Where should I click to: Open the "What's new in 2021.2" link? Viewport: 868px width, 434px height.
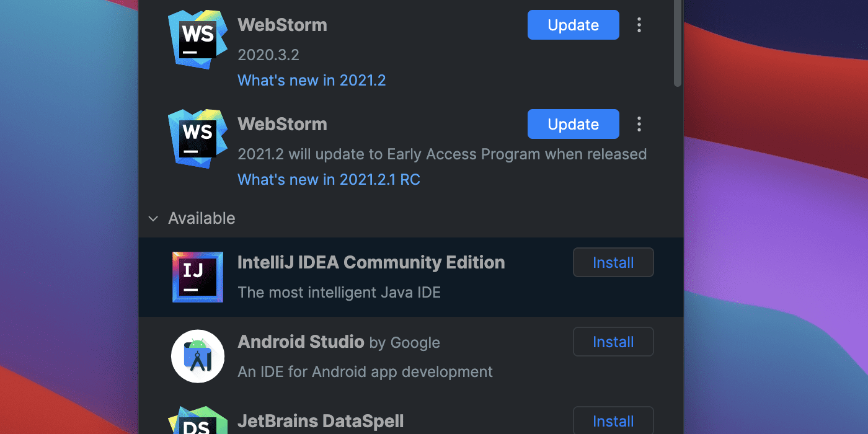click(312, 80)
